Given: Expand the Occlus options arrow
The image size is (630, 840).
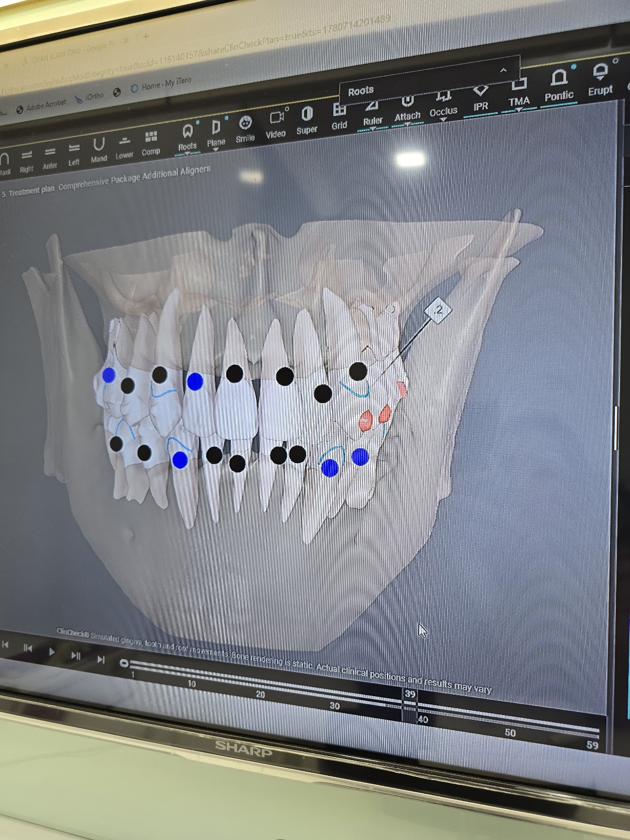Looking at the screenshot, I should (444, 119).
